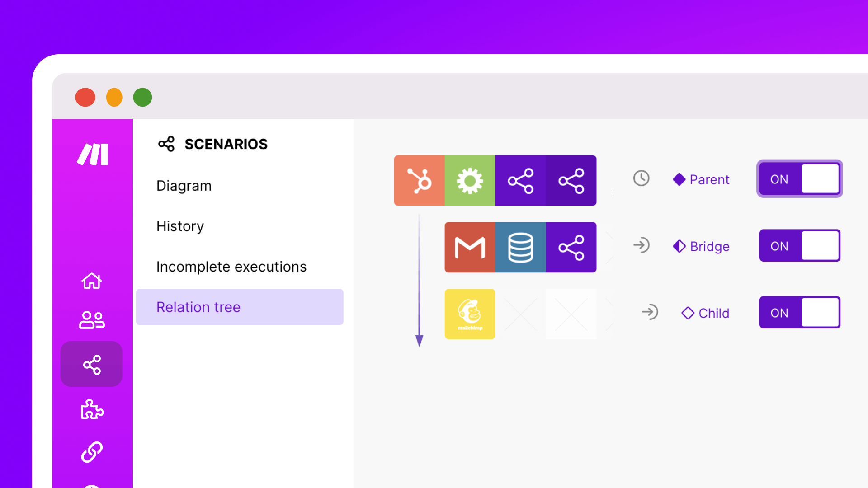Screen dimensions: 868x488
Task: Open the Team users icon in sidebar
Action: pyautogui.click(x=92, y=320)
